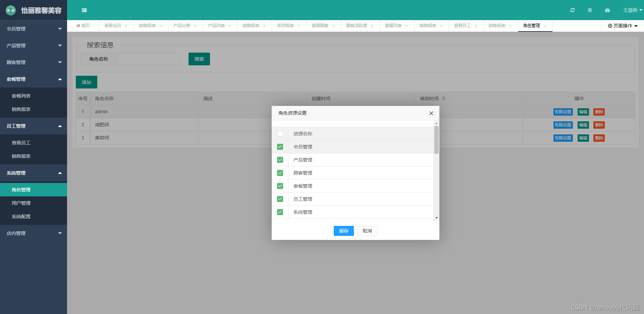Close the 查看会员 tab using its X
Screen dimensions: 644x314
(126, 26)
